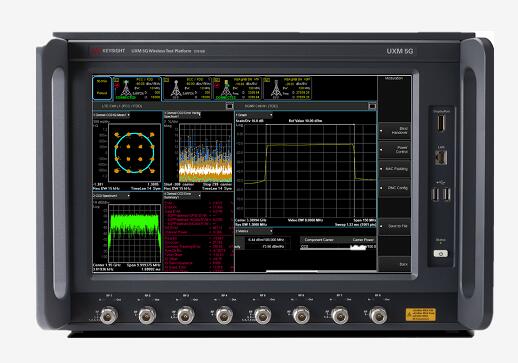Select the first cell tower icon
This screenshot has width=518, height=363.
[126, 89]
